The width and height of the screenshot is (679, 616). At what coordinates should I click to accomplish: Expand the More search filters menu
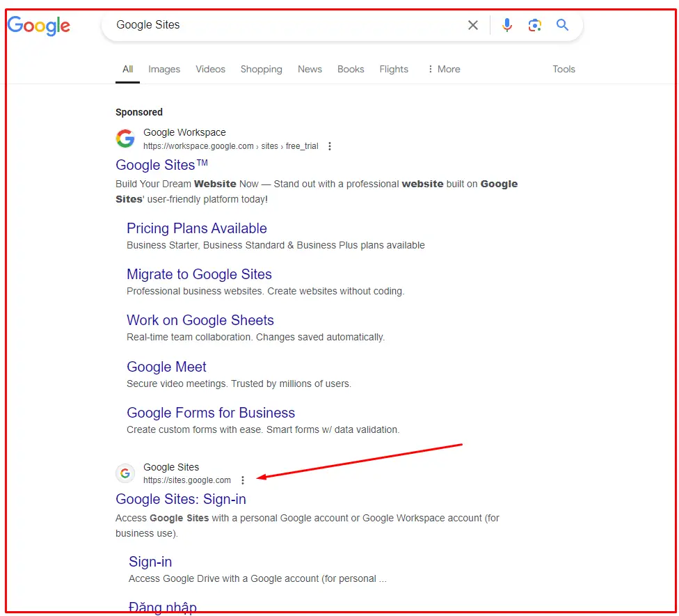[x=444, y=70]
